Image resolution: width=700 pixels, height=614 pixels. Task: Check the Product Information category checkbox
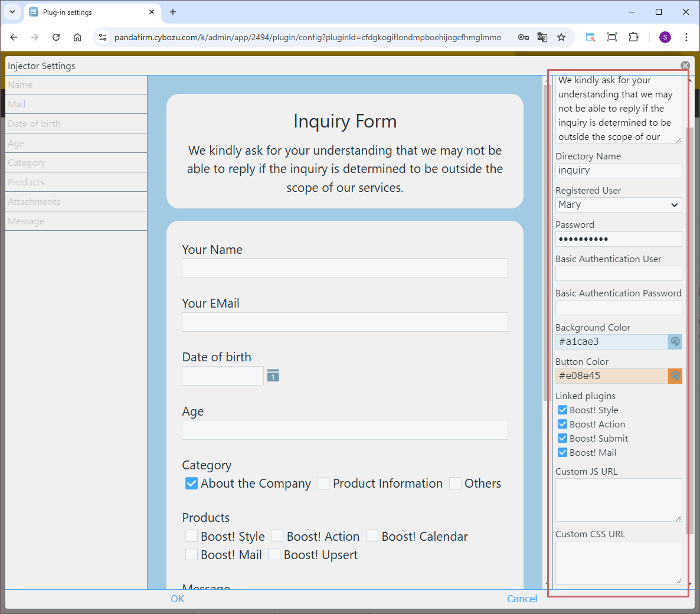coord(323,484)
